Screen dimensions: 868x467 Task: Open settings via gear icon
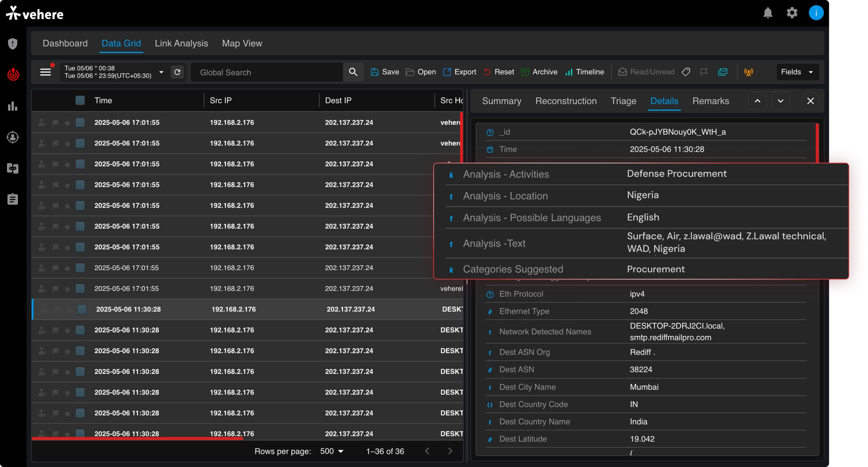(x=792, y=13)
